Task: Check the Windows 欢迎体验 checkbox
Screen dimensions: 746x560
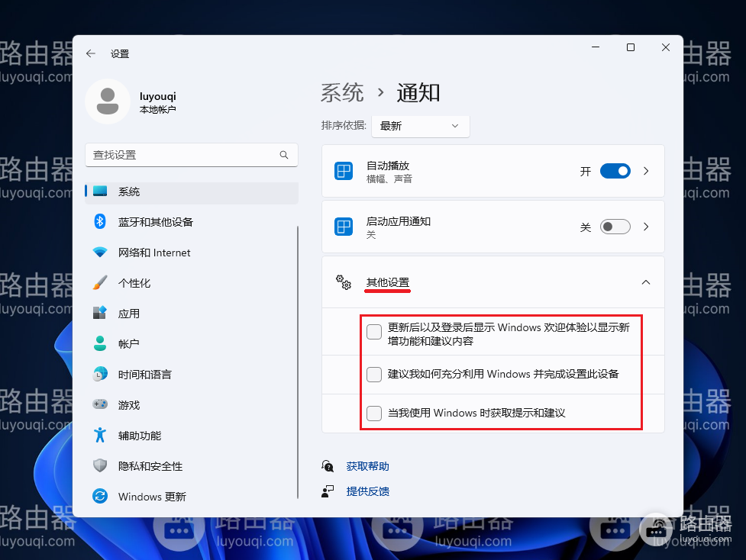Action: pyautogui.click(x=374, y=332)
